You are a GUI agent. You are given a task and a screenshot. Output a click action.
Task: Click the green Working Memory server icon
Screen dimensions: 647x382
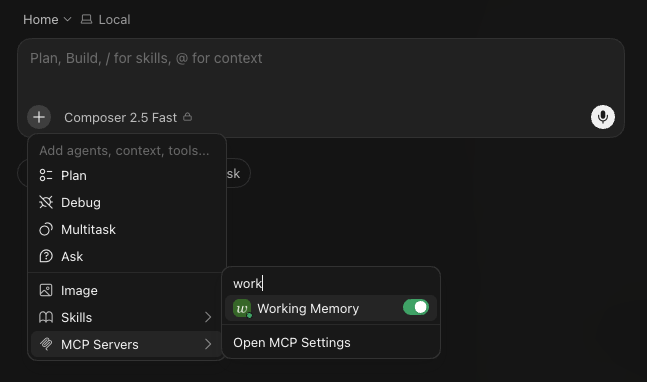point(242,309)
